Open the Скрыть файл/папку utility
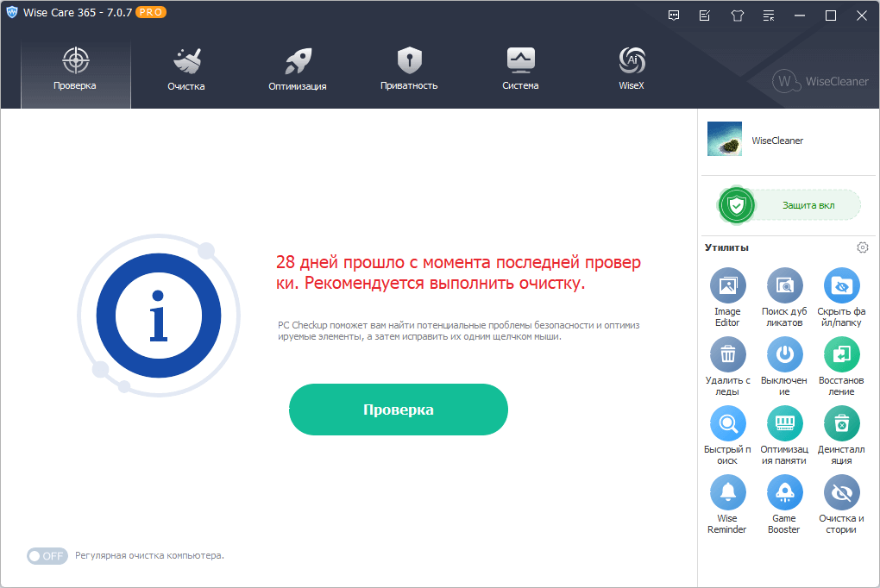The height and width of the screenshot is (588, 880). coord(840,287)
